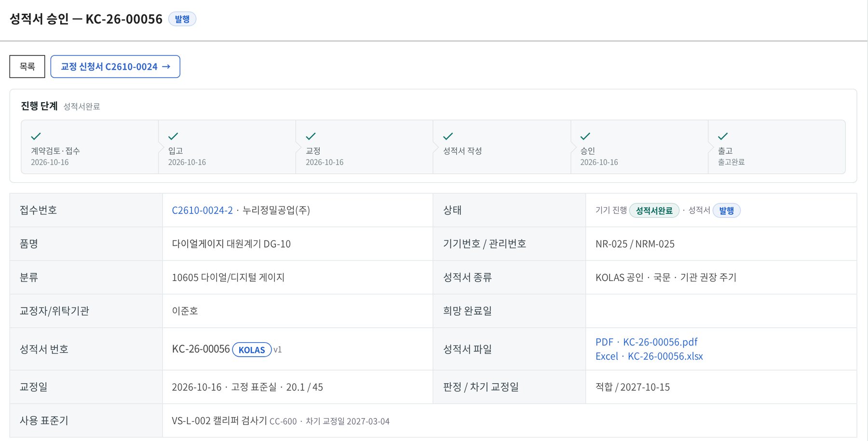Click checkmark icon of 입고 step
Viewport: 868px width, 441px height.
pos(173,136)
